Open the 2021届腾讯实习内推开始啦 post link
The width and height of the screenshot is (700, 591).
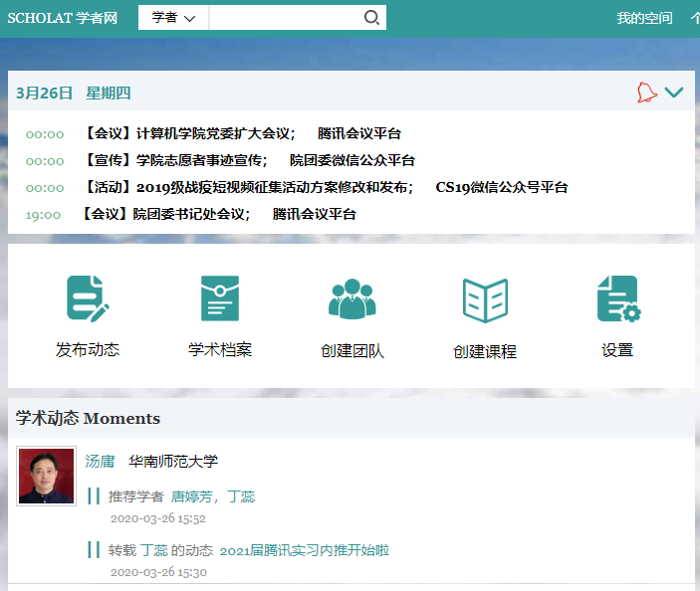304,550
